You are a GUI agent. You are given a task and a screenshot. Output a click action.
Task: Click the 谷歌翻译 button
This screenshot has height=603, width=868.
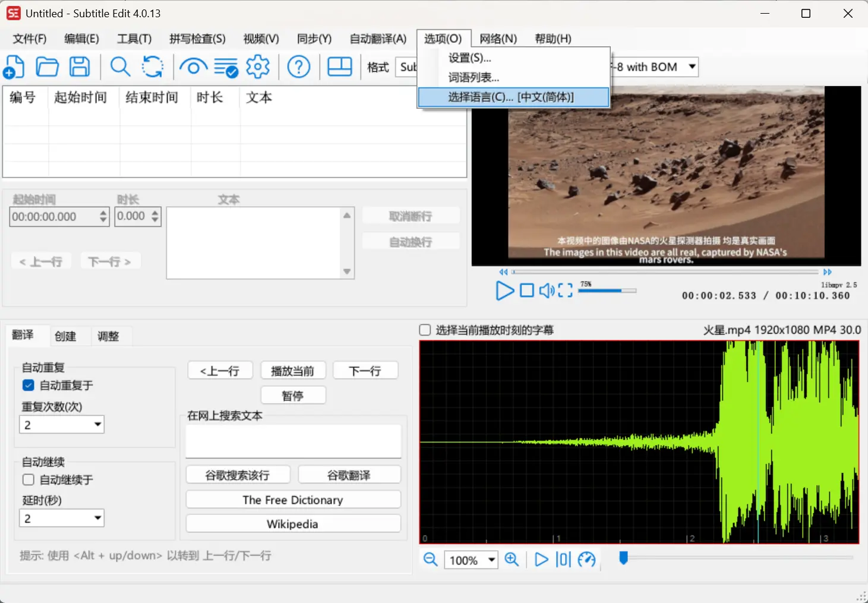coord(349,475)
